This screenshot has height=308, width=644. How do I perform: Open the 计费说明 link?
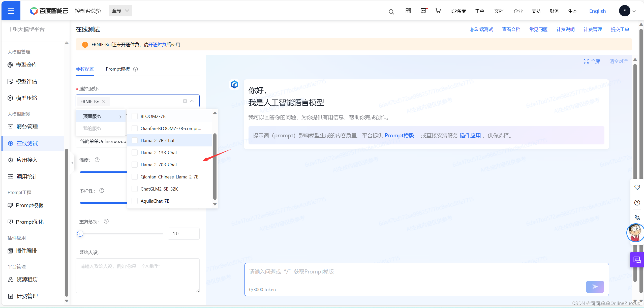565,29
